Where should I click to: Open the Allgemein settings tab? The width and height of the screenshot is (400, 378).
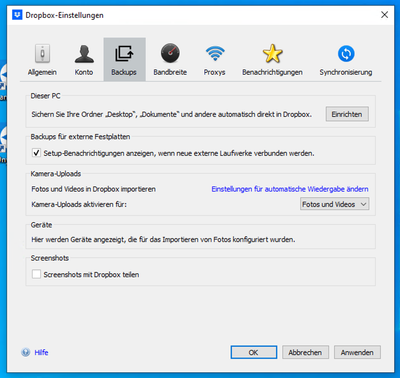[x=42, y=59]
